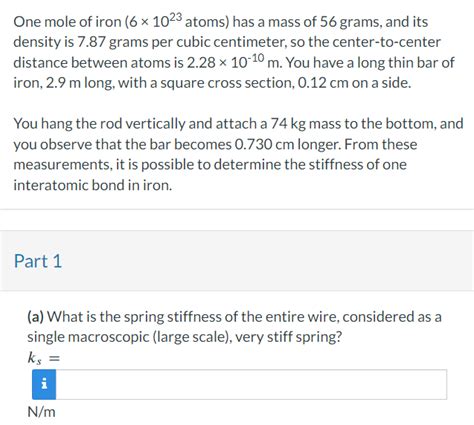The image size is (474, 425).
Task: Click the N/m units label
Action: pyautogui.click(x=41, y=412)
